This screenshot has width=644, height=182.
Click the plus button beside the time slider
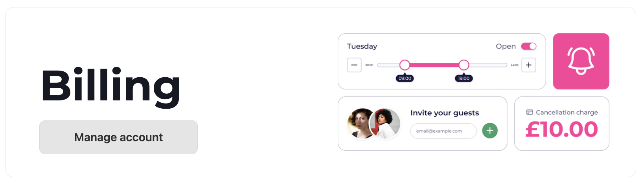click(529, 65)
